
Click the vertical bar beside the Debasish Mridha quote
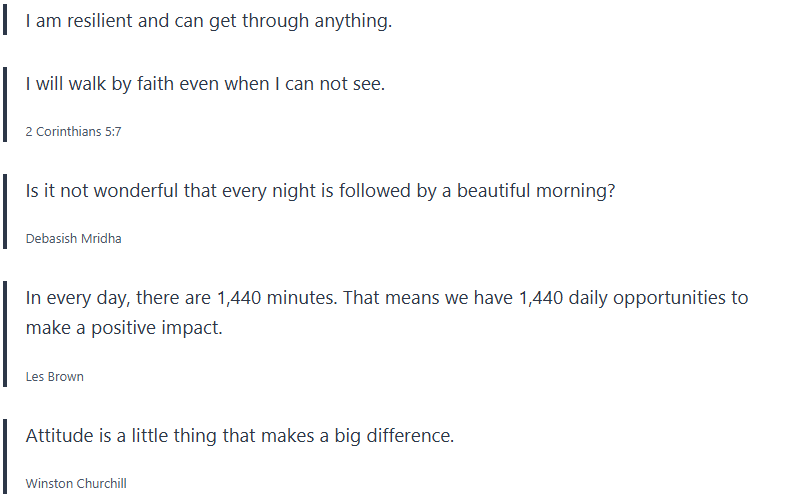(x=6, y=213)
